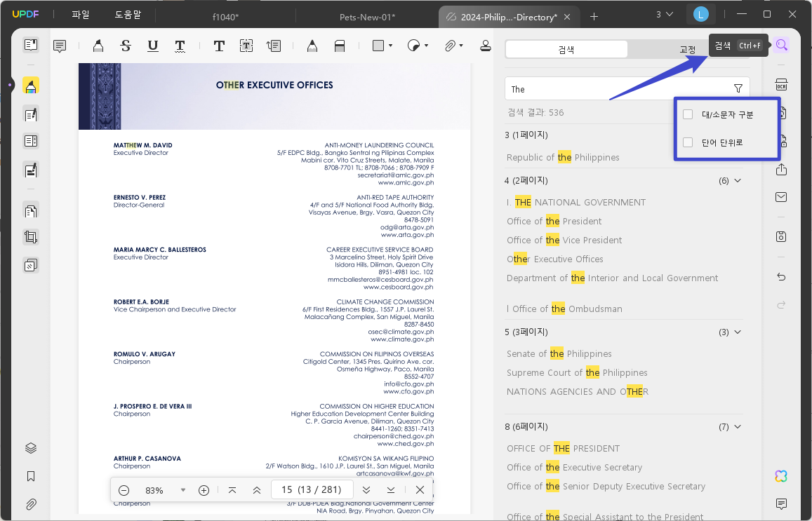Open the 파일 menu
The width and height of the screenshot is (812, 521).
pyautogui.click(x=80, y=15)
